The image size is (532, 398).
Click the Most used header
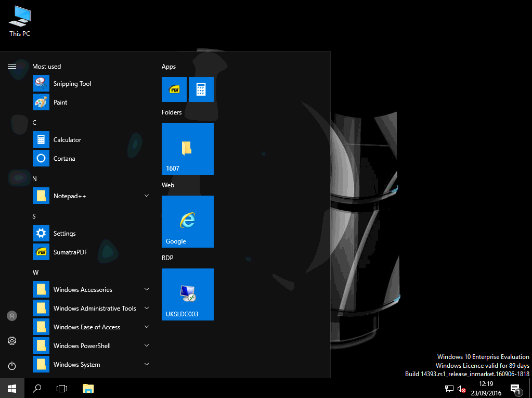[x=46, y=67]
